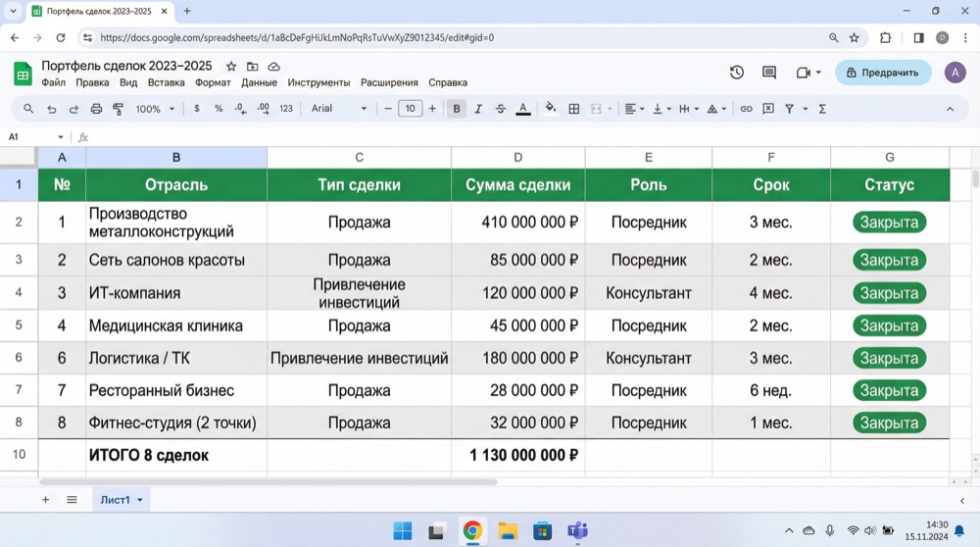
Task: Open version history clock icon
Action: point(737,73)
